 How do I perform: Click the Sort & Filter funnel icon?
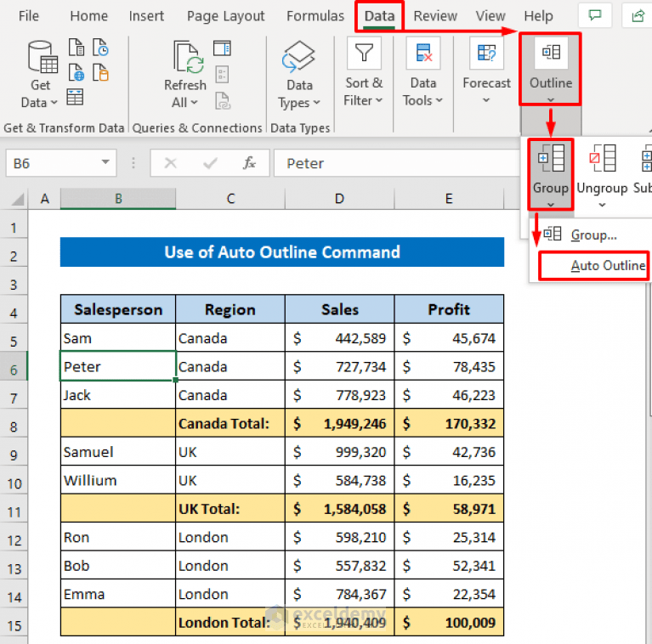(364, 53)
